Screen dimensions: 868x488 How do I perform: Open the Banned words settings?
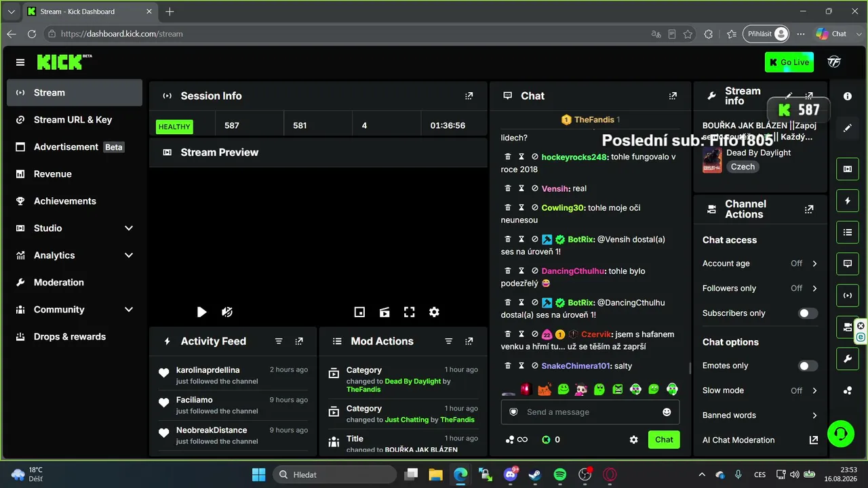tap(760, 415)
